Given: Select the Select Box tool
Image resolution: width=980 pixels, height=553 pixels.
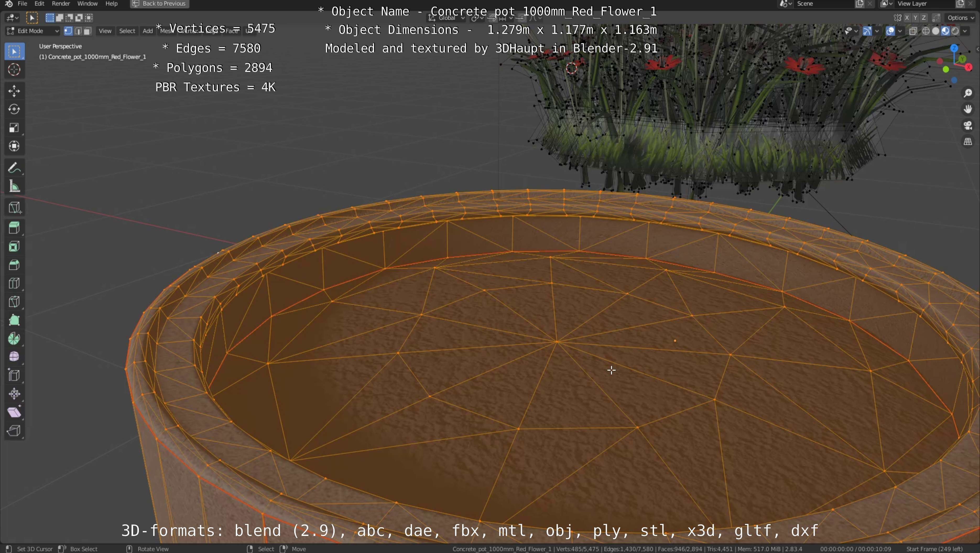Looking at the screenshot, I should click(x=14, y=51).
